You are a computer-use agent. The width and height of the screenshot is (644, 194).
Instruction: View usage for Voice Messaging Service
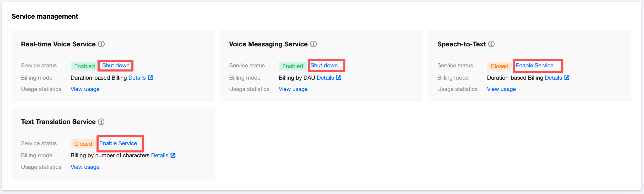coord(293,89)
